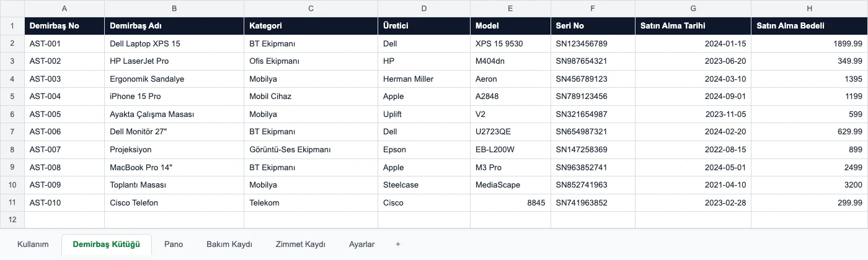Select cell HP LaserJet Pro

(x=174, y=61)
